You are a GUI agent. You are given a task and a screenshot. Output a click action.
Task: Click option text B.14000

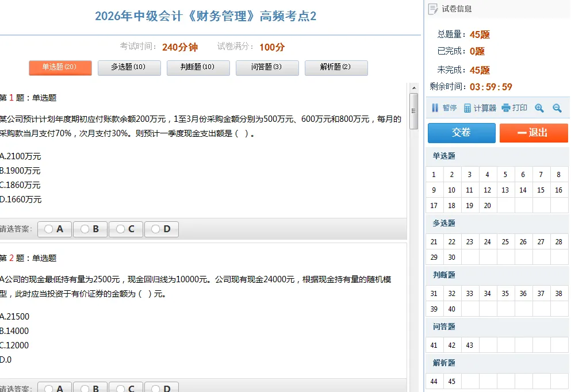(x=14, y=331)
